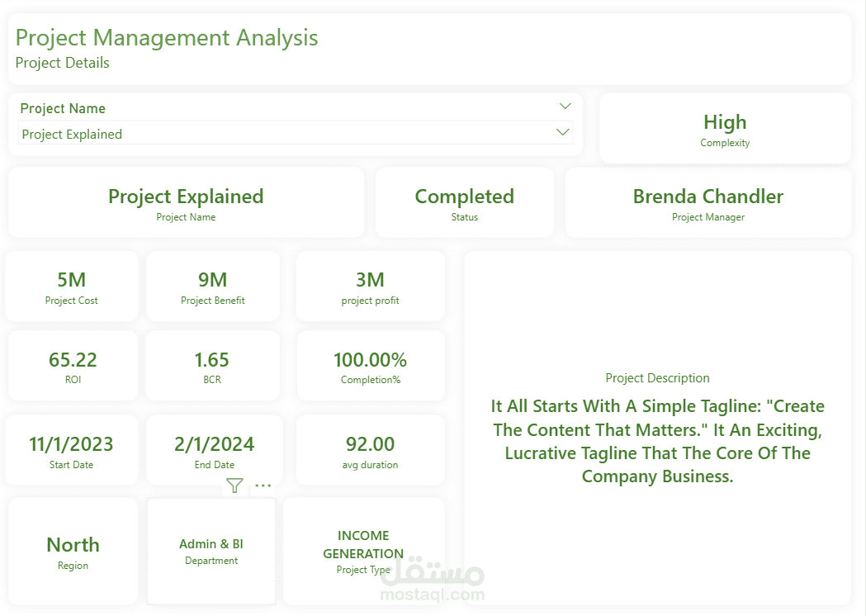Viewport: 866px width, 616px height.
Task: Expand the Project Name slicer header chevron
Action: [x=565, y=107]
